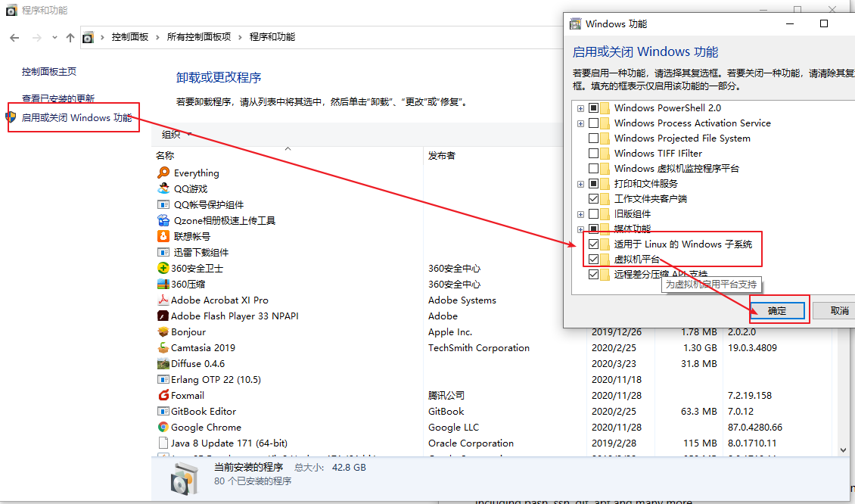This screenshot has width=855, height=504.
Task: Open the 组织 dropdown menu
Action: [x=176, y=134]
